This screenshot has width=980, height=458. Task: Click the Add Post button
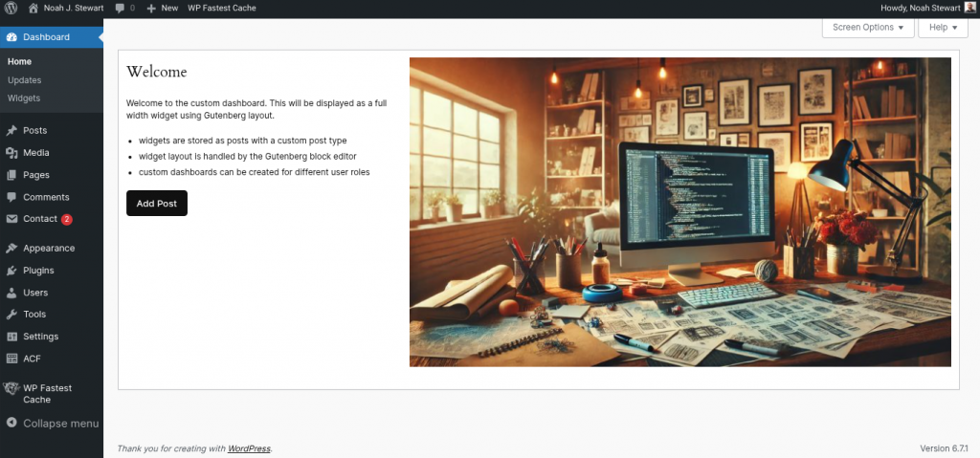[x=157, y=204]
